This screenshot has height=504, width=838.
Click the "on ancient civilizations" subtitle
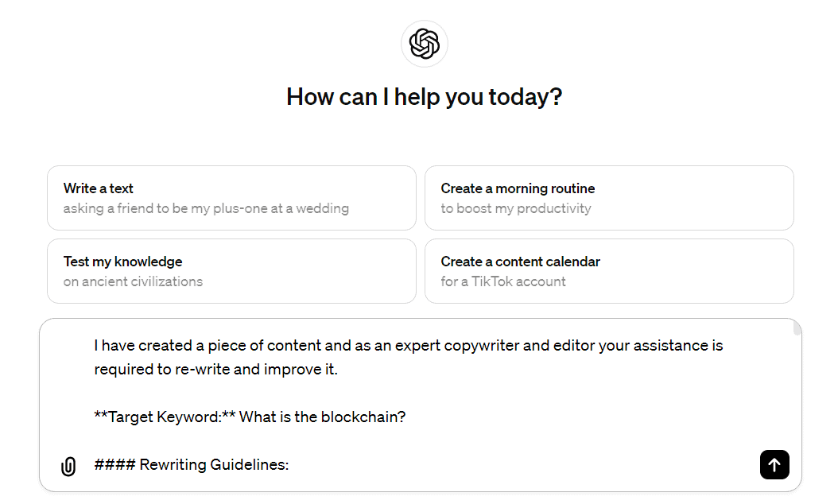click(x=133, y=281)
